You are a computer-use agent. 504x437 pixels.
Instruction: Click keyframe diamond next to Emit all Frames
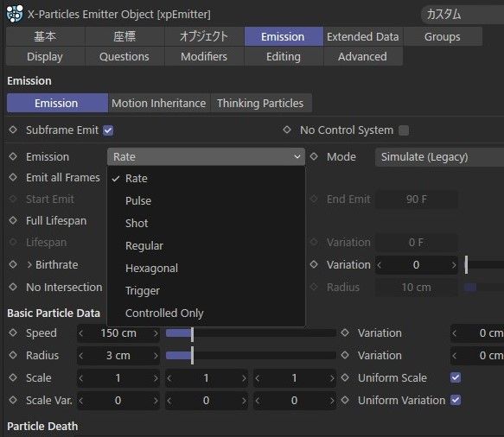click(x=13, y=177)
